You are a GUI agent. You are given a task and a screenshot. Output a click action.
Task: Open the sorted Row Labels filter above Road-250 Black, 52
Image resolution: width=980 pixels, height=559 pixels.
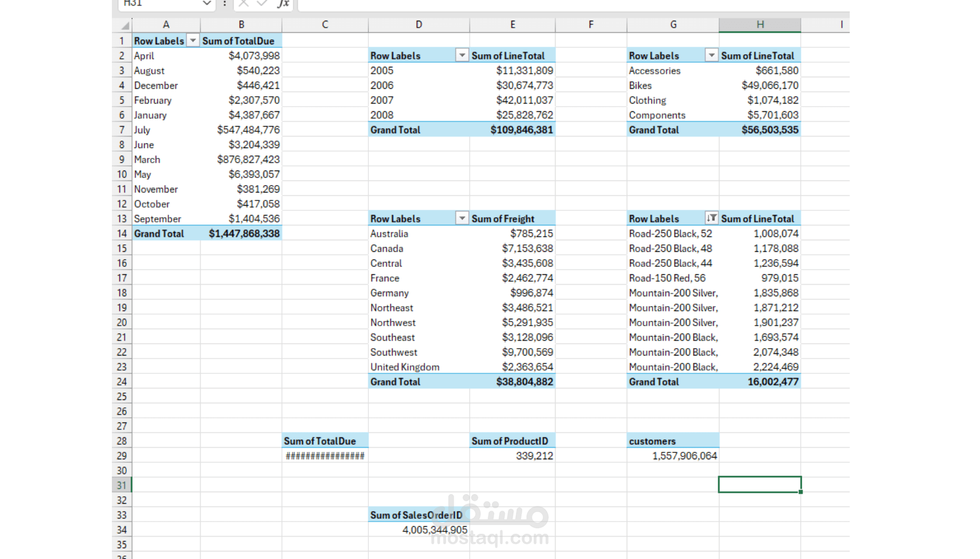[712, 218]
